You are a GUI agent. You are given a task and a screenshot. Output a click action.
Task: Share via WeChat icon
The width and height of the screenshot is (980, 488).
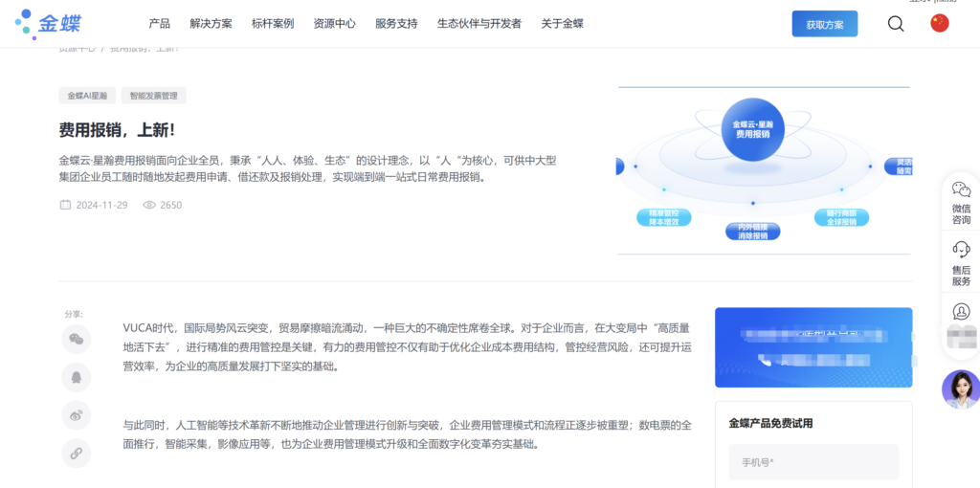coord(77,340)
